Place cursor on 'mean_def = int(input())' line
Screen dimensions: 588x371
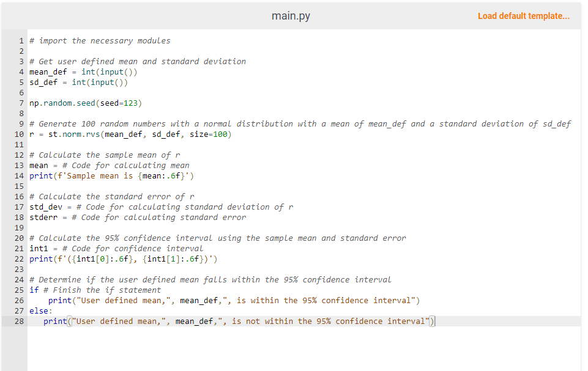(x=83, y=72)
